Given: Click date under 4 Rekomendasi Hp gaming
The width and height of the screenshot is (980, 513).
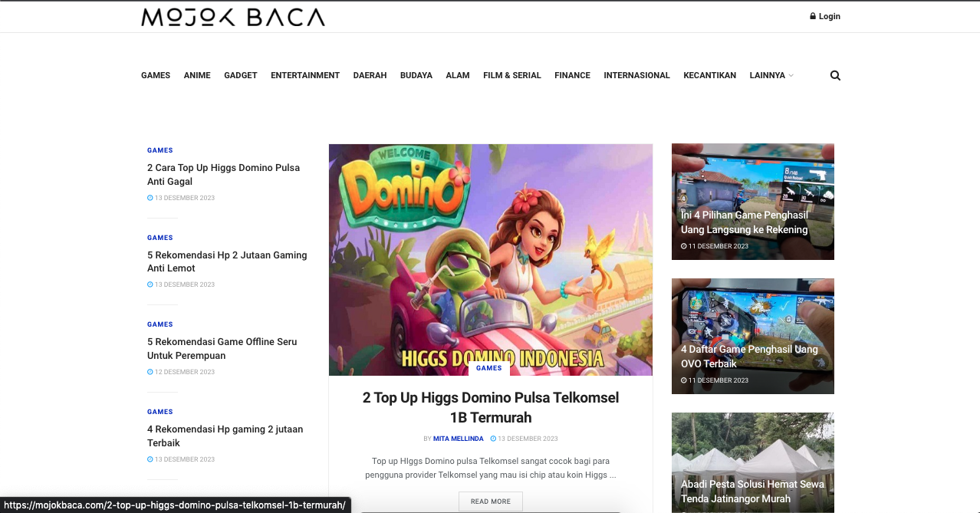Looking at the screenshot, I should pyautogui.click(x=181, y=459).
